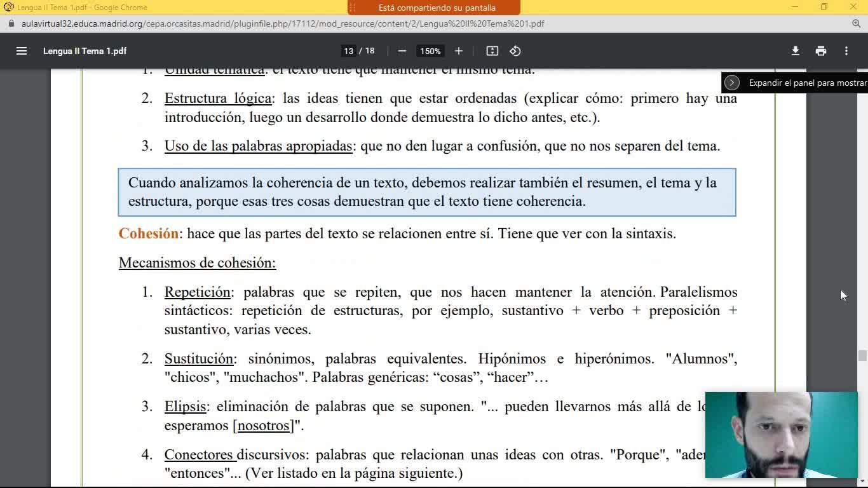Open the PDF viewer more actions menu

coord(846,51)
